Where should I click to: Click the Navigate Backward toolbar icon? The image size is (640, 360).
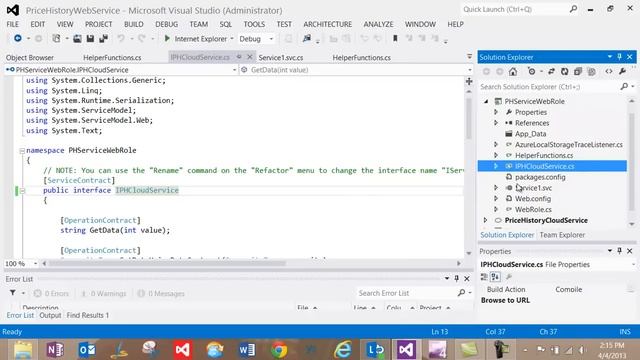coord(18,38)
